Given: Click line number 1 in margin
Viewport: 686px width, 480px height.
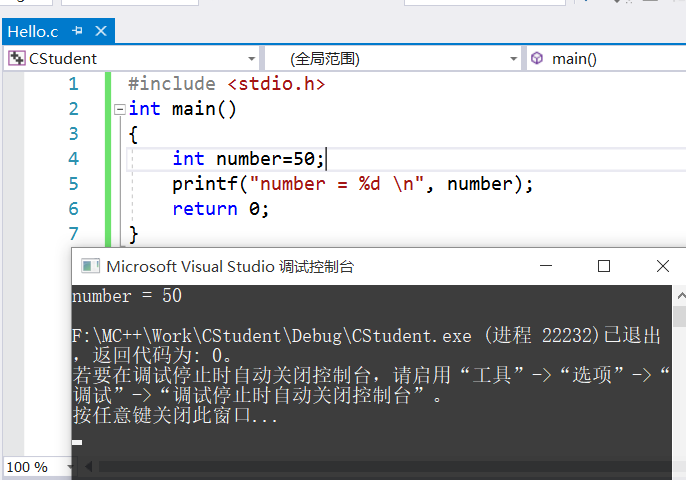Looking at the screenshot, I should coord(74,84).
